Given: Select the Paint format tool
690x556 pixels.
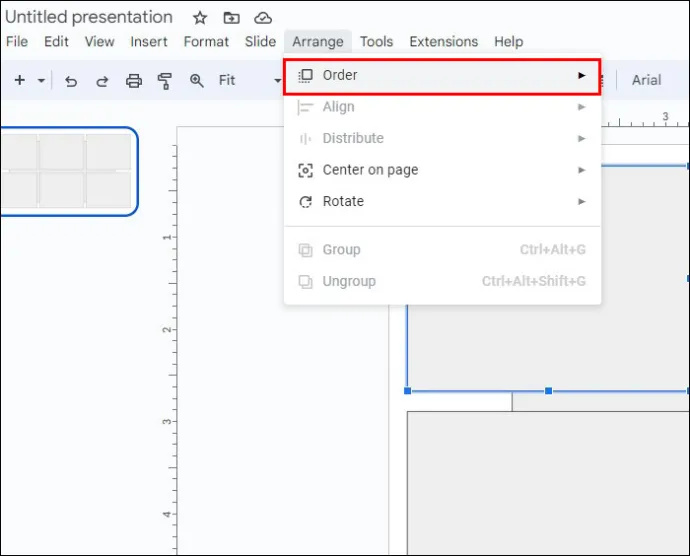Looking at the screenshot, I should tap(165, 81).
